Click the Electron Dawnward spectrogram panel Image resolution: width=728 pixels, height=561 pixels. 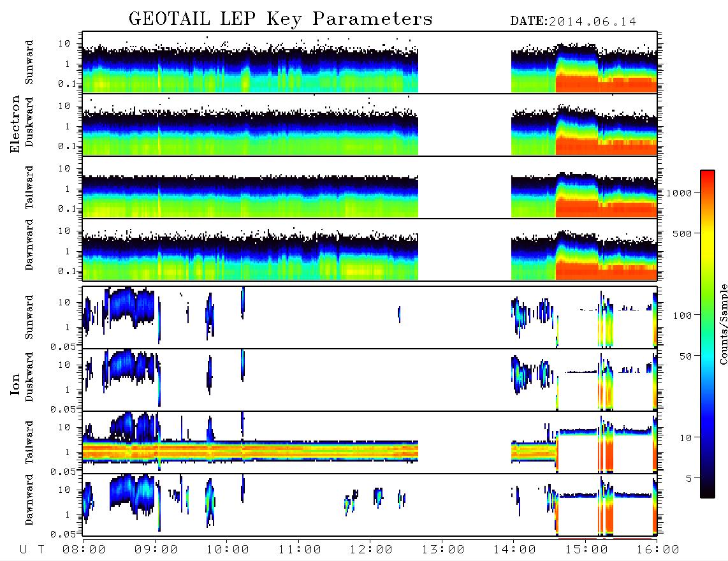(370, 249)
